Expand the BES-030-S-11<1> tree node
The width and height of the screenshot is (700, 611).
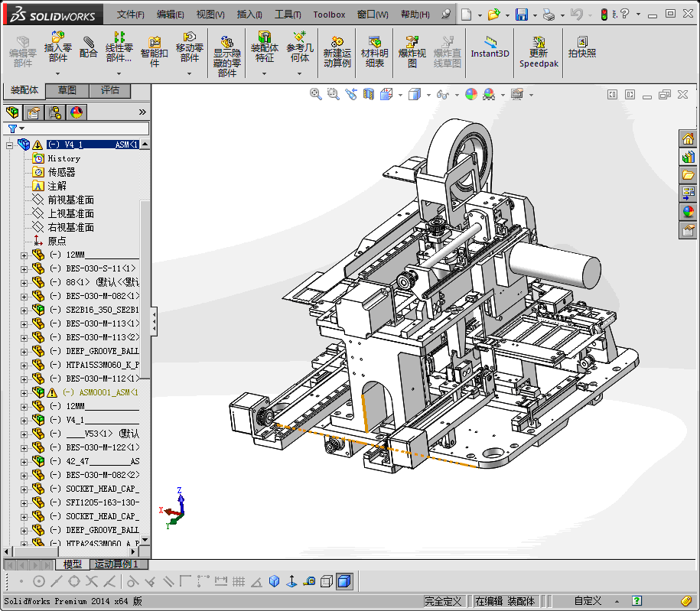point(24,268)
